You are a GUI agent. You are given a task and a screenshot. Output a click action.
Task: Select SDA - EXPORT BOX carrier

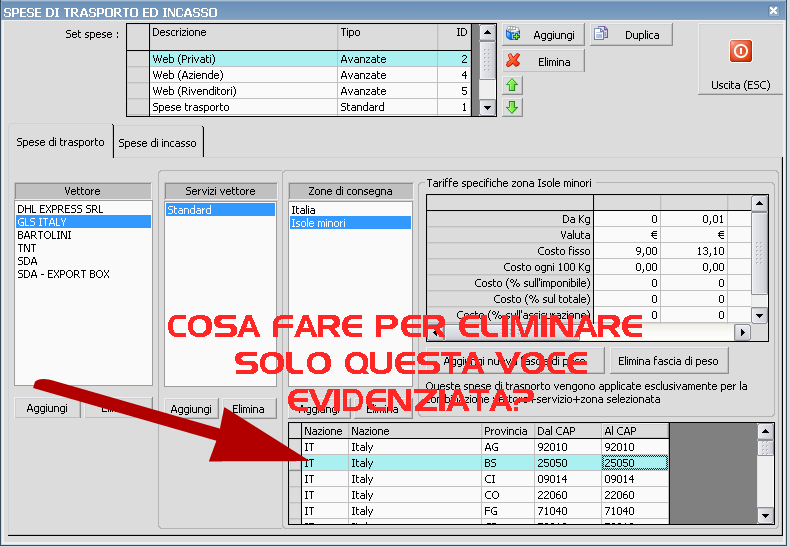(83, 274)
